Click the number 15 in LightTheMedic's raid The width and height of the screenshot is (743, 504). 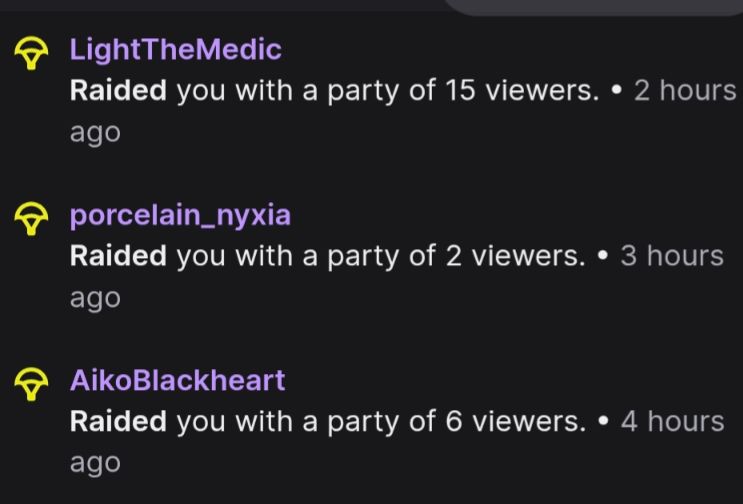tap(460, 90)
